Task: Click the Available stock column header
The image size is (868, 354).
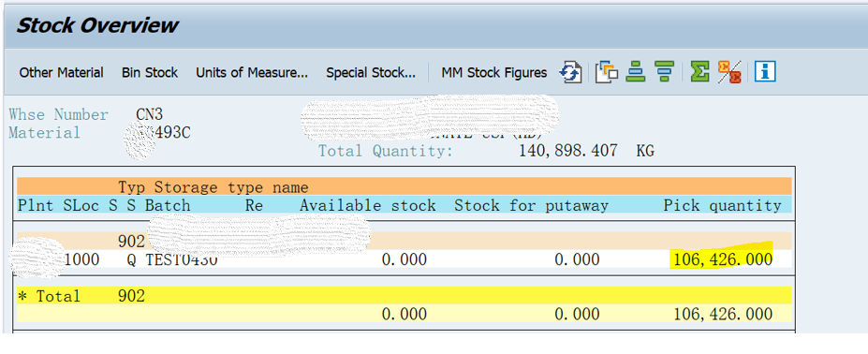Action: click(x=368, y=205)
